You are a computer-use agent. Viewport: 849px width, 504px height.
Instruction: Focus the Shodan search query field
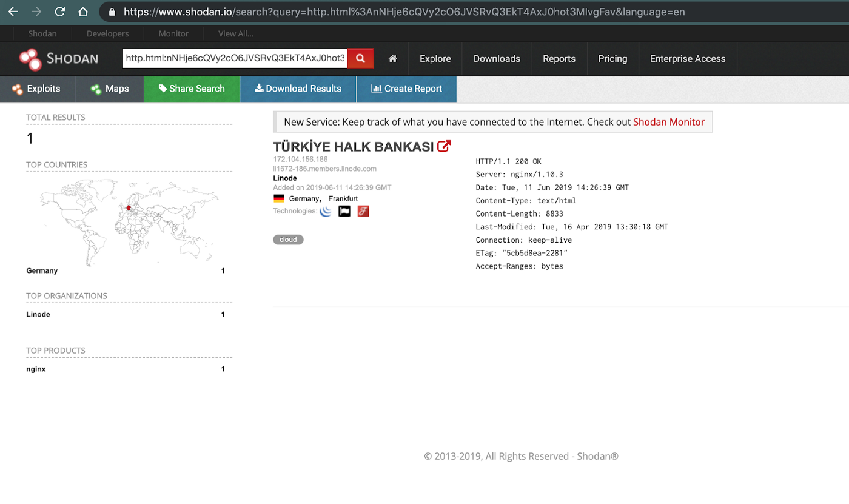[235, 58]
